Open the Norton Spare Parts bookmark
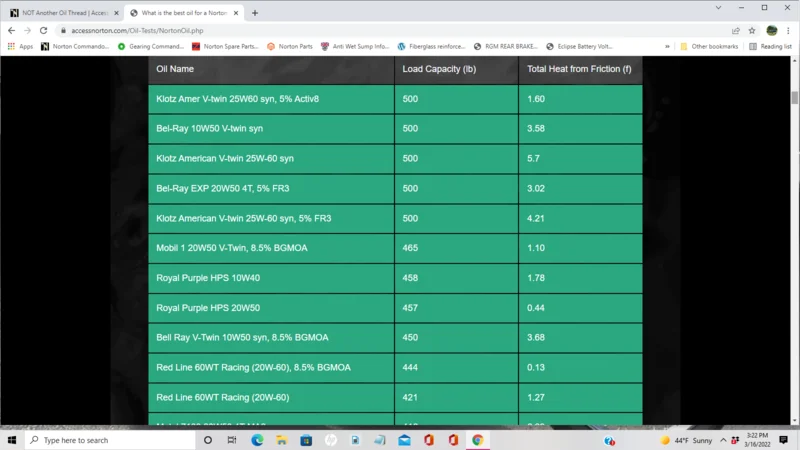 coord(225,46)
